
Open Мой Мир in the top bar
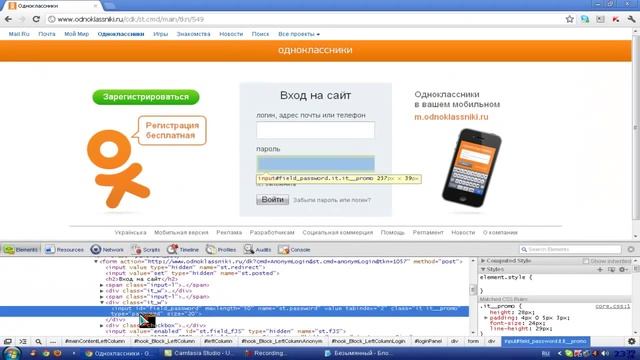click(76, 34)
